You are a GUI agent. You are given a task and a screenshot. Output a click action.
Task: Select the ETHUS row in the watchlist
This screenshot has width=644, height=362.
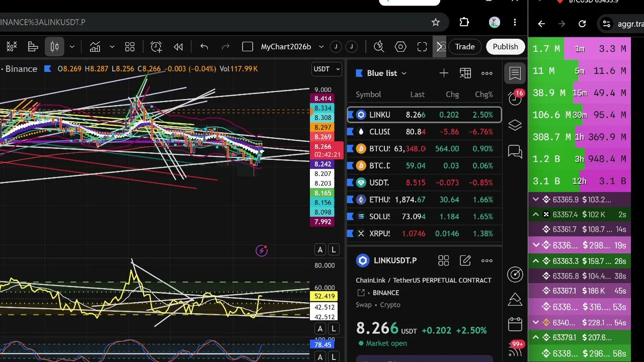(x=424, y=200)
